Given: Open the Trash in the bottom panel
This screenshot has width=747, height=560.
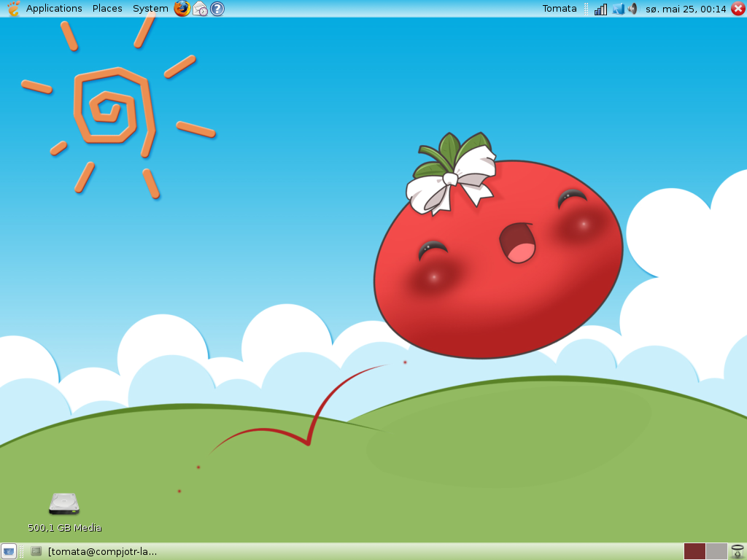Looking at the screenshot, I should pyautogui.click(x=738, y=551).
